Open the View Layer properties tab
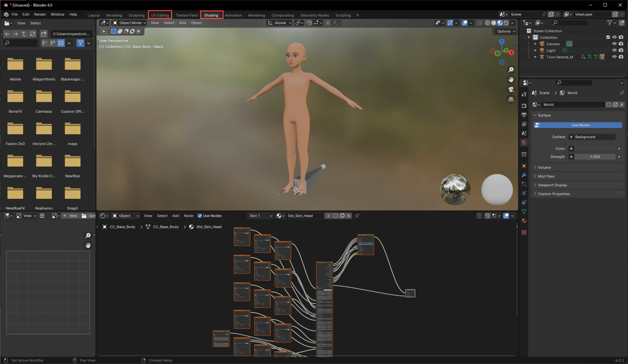Image resolution: width=628 pixels, height=364 pixels. click(x=524, y=124)
